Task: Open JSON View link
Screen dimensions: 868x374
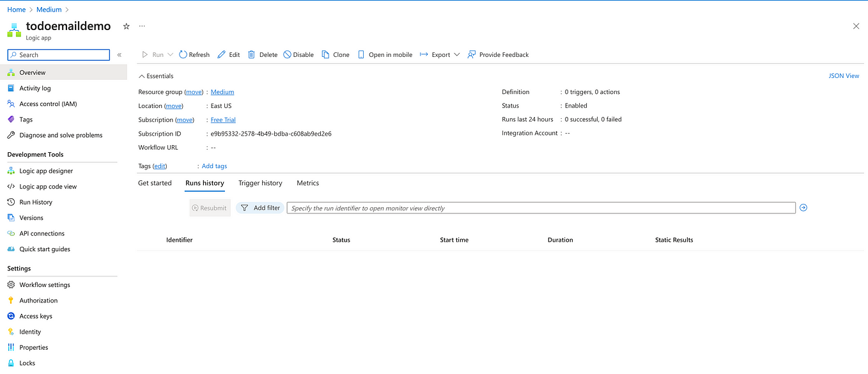Action: tap(844, 75)
